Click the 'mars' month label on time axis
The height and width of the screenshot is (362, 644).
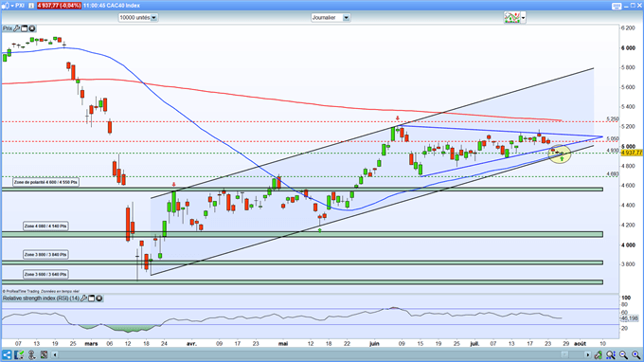pos(91,343)
